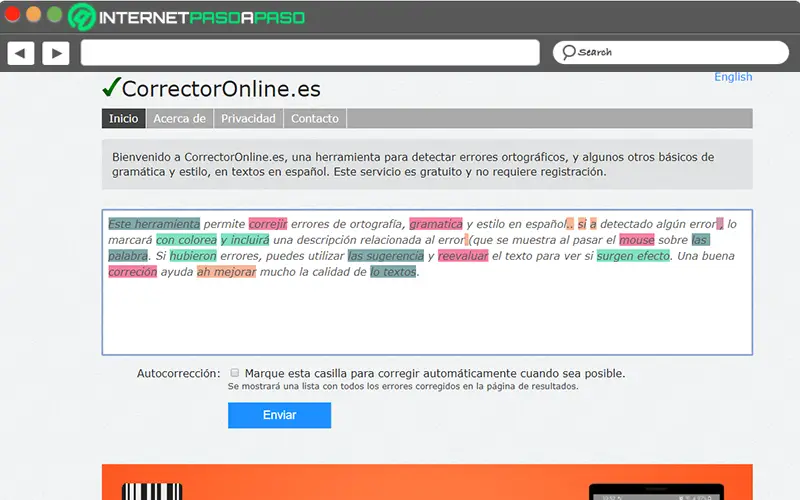Click the highlighted word 'correción'
800x500 pixels.
click(133, 271)
